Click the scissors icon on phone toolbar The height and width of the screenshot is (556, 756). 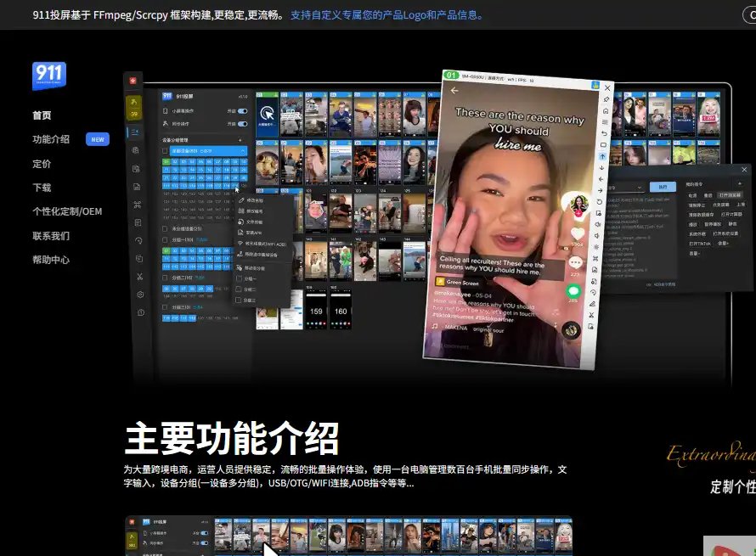pyautogui.click(x=591, y=315)
